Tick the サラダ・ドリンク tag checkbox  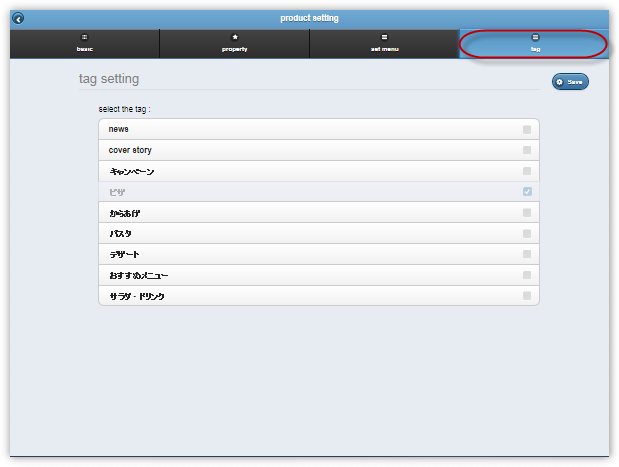coord(527,296)
